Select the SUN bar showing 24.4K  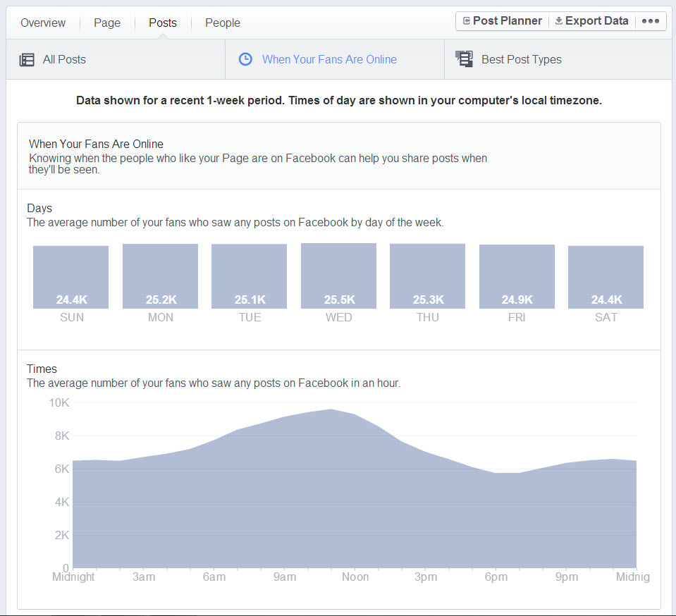(x=70, y=276)
